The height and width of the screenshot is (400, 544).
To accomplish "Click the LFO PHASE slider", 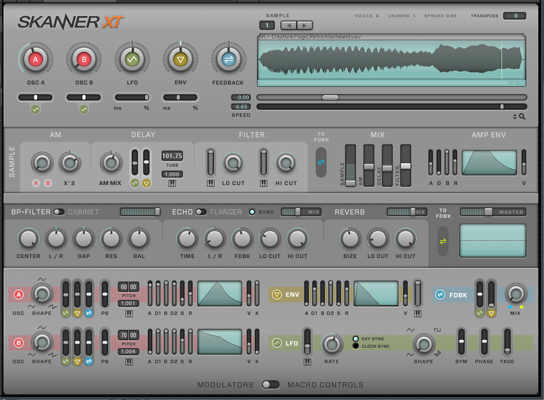I will (484, 342).
